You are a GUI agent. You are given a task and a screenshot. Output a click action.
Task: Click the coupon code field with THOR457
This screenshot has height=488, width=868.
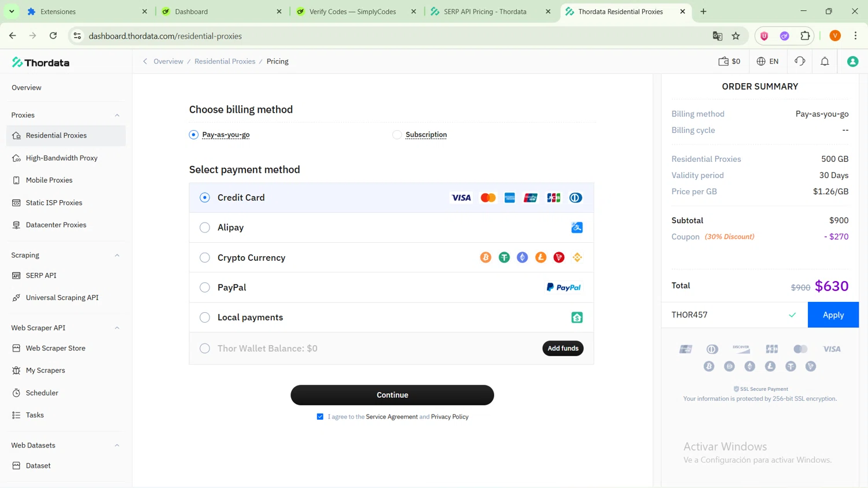734,315
